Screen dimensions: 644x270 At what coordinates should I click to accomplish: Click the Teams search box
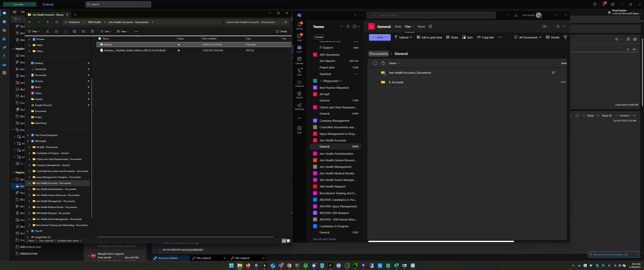coord(431,15)
